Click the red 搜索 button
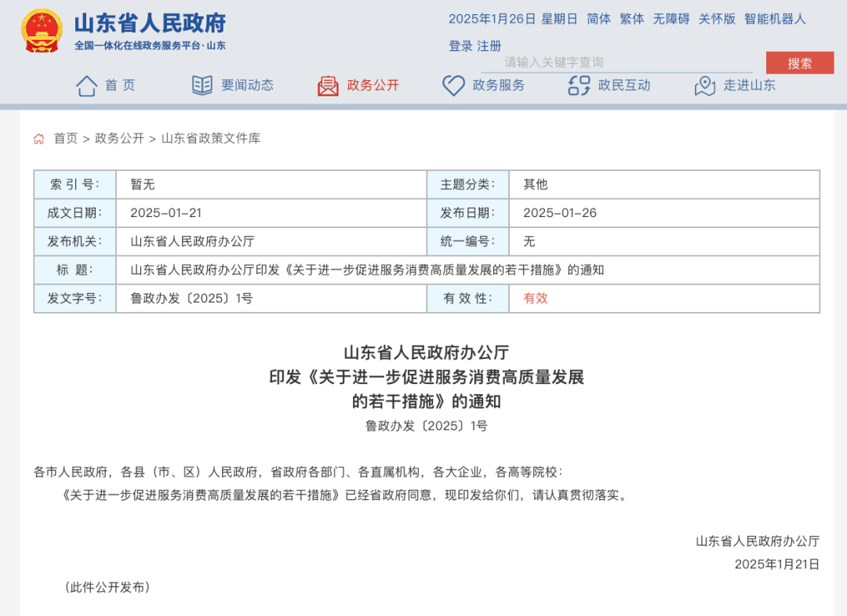This screenshot has height=616, width=847. click(x=799, y=63)
